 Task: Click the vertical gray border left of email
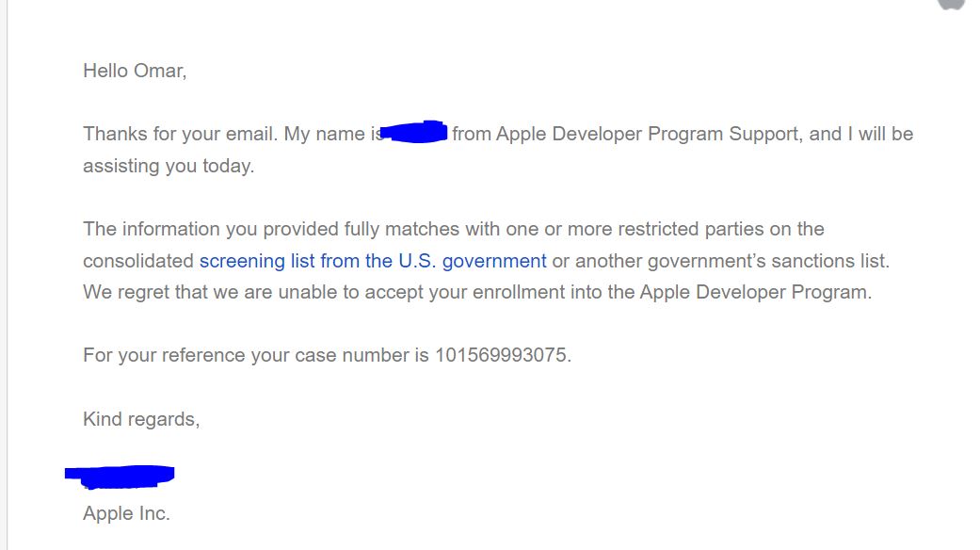coord(7,275)
